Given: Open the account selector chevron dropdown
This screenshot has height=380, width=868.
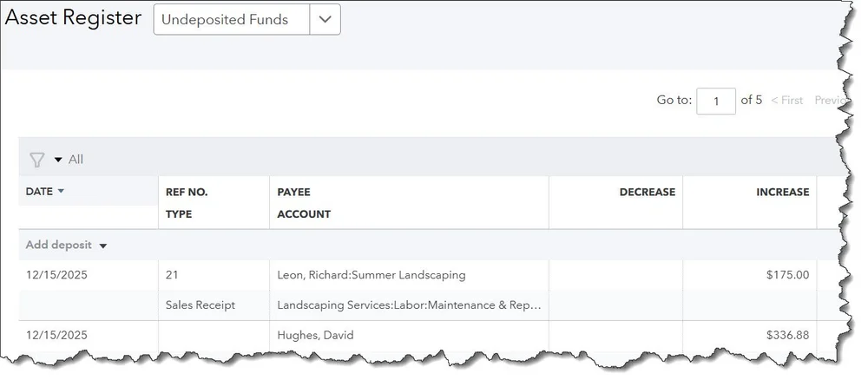Looking at the screenshot, I should [x=325, y=19].
